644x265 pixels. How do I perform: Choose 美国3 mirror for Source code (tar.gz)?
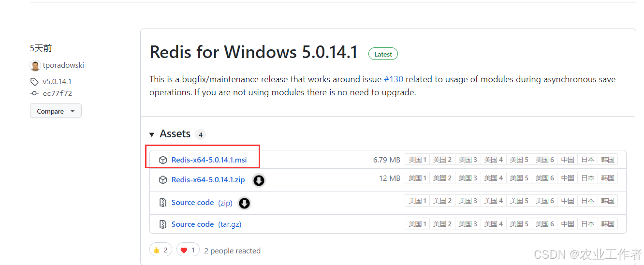click(468, 224)
